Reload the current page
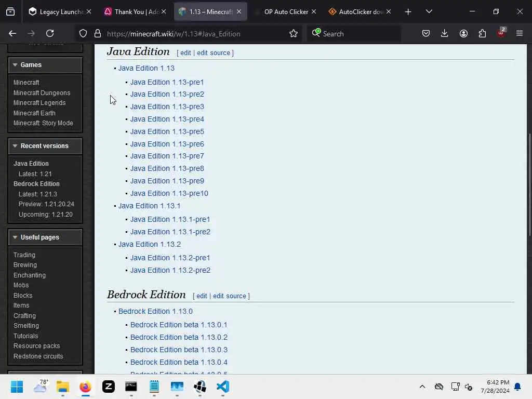This screenshot has height=399, width=532. (50, 33)
